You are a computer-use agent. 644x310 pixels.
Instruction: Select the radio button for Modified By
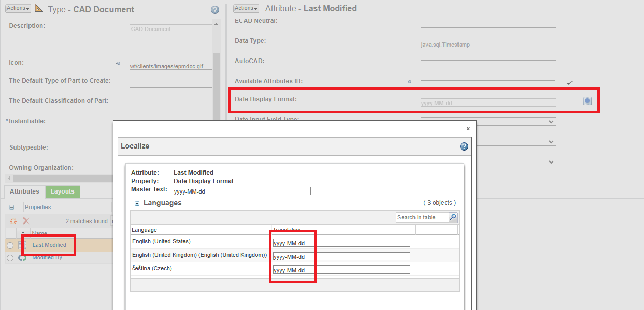[10, 258]
